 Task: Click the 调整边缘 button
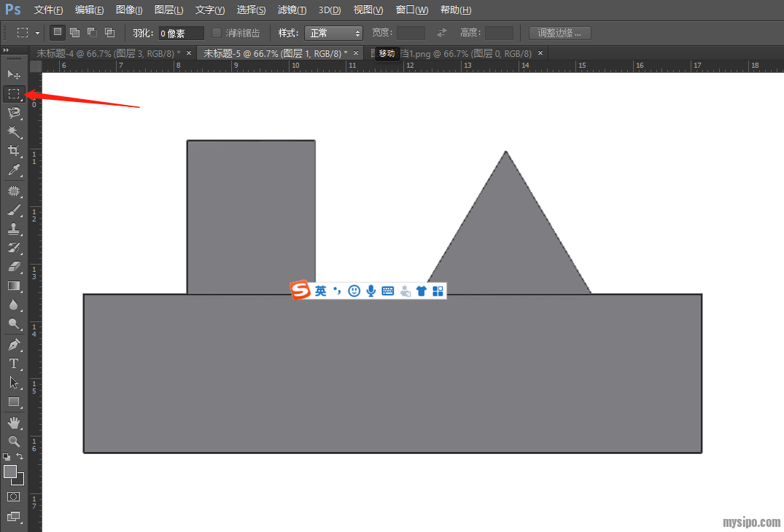point(560,33)
